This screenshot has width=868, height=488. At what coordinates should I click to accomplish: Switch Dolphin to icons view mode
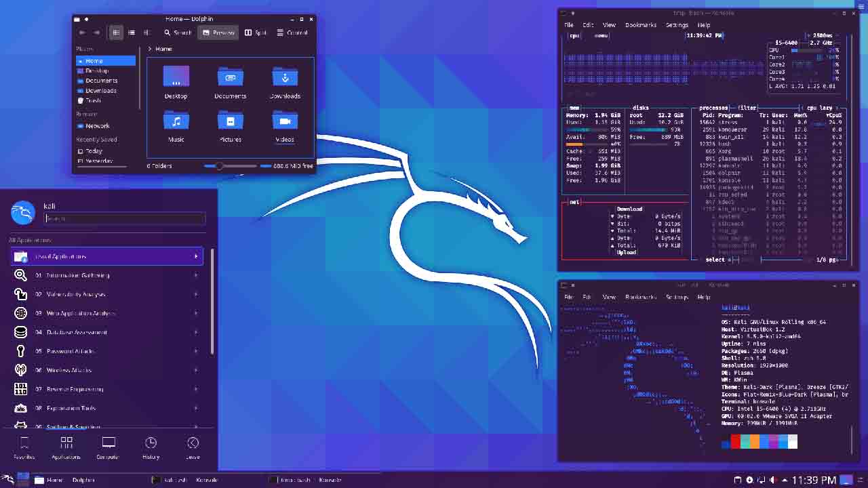pyautogui.click(x=116, y=33)
